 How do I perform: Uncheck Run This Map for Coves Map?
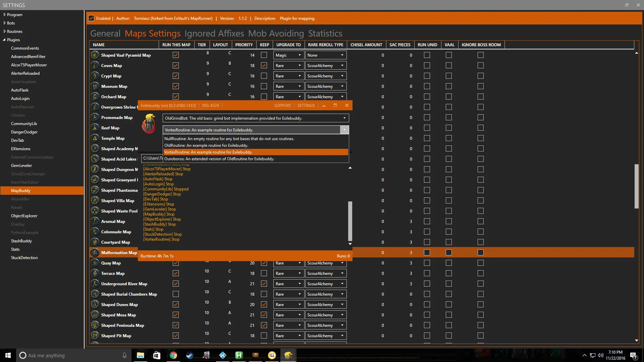176,65
